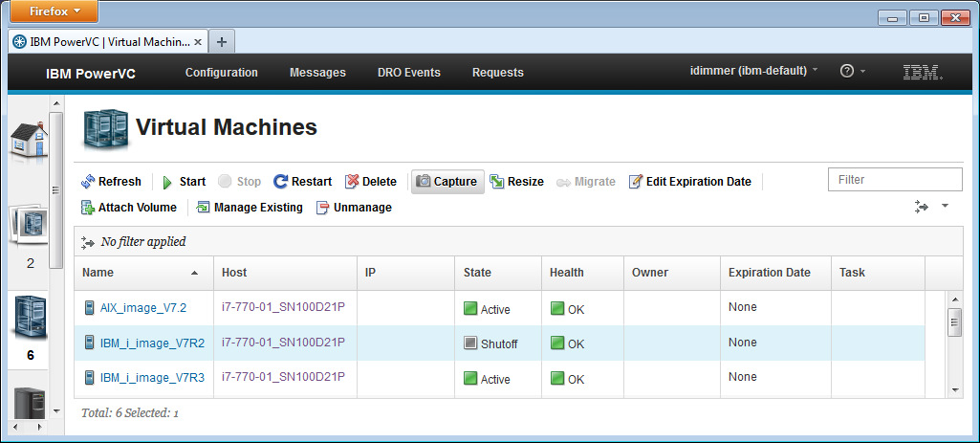Click Active state in IBM_i_image_V7R3 row

(487, 379)
